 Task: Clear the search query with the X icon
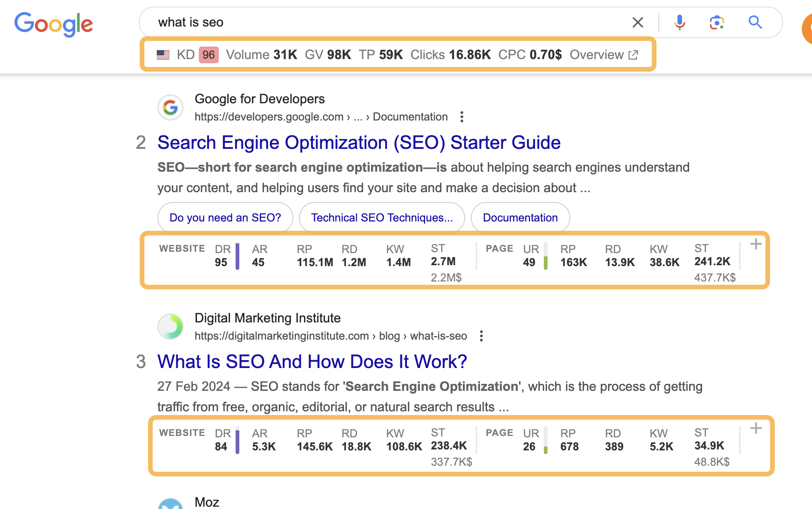coord(638,22)
